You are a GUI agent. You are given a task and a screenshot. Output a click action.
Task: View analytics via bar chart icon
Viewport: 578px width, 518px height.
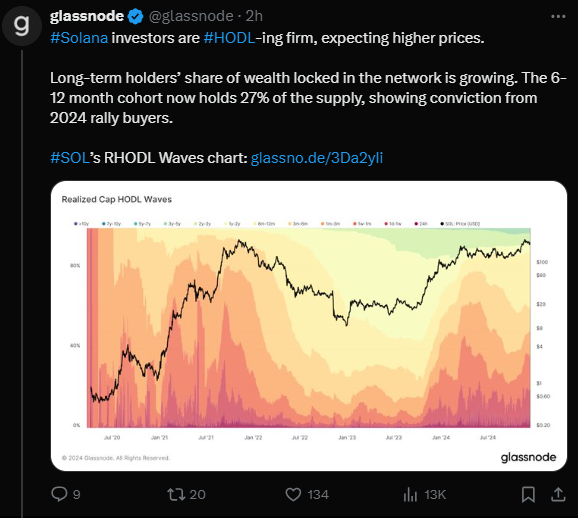pos(410,494)
